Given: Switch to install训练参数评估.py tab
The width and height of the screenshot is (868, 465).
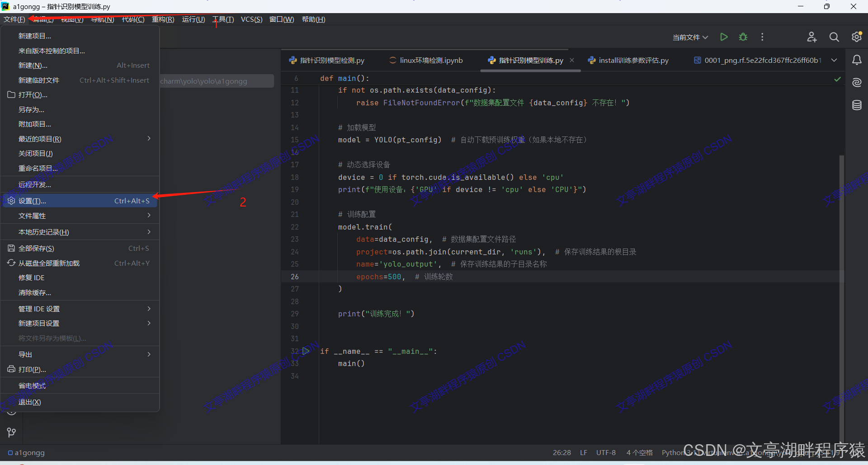Looking at the screenshot, I should (x=628, y=60).
